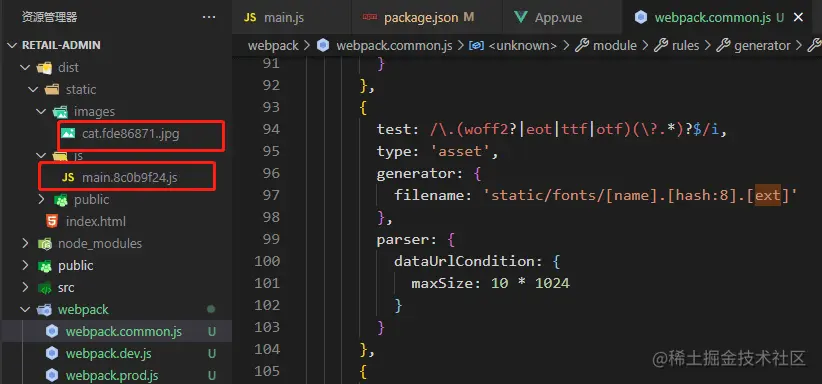
Task: Open webpack.prod.js file
Action: point(112,376)
